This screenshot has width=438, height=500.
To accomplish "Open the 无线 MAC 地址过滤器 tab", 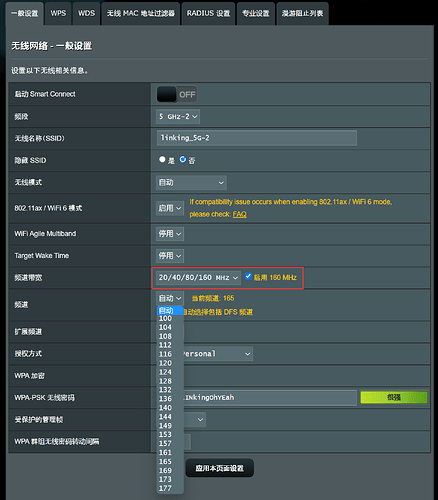I will click(141, 14).
